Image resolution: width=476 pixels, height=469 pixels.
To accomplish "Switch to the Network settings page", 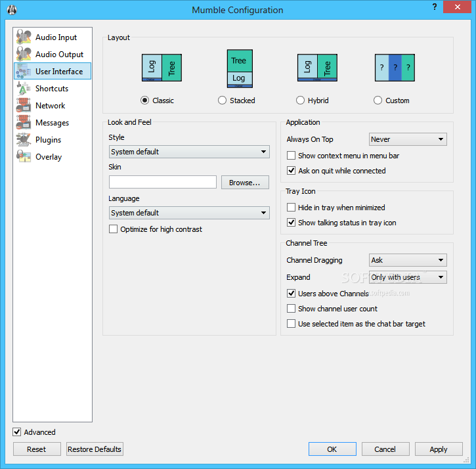I will [x=53, y=105].
